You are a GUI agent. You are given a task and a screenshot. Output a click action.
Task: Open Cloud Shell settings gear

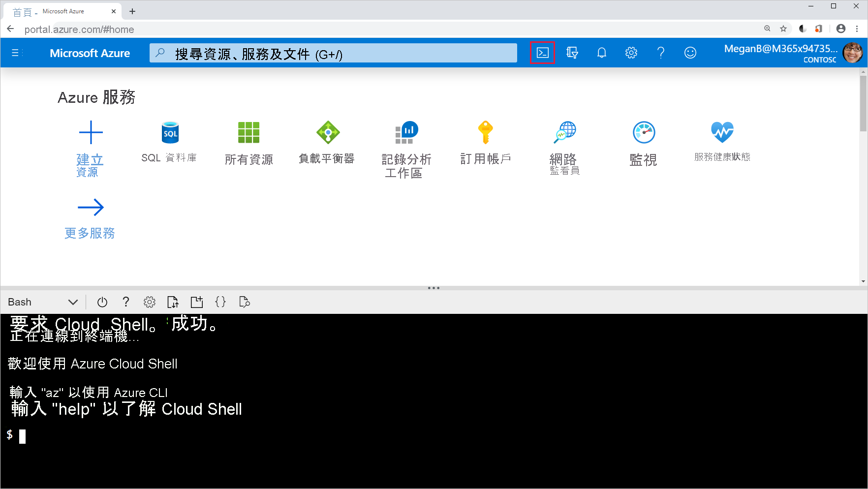pyautogui.click(x=150, y=302)
